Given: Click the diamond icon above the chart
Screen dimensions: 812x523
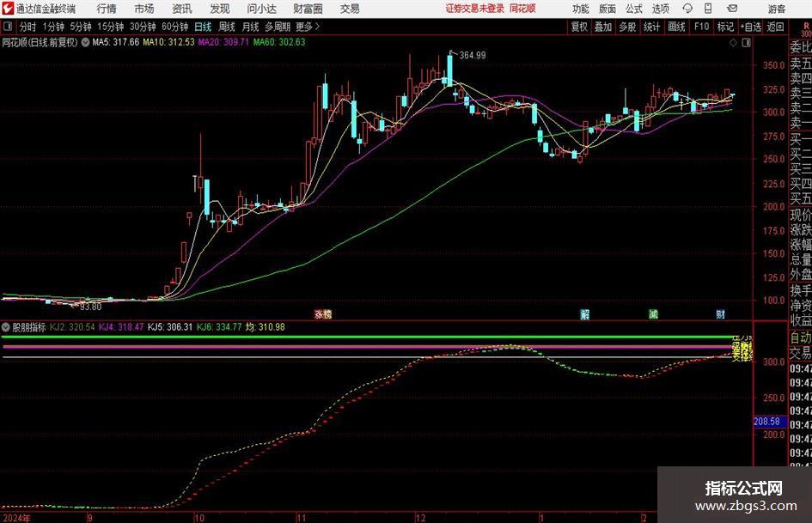Looking at the screenshot, I should click(x=733, y=43).
